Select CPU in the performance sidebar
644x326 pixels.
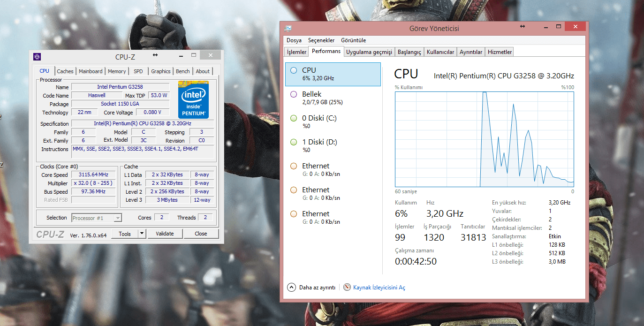333,74
